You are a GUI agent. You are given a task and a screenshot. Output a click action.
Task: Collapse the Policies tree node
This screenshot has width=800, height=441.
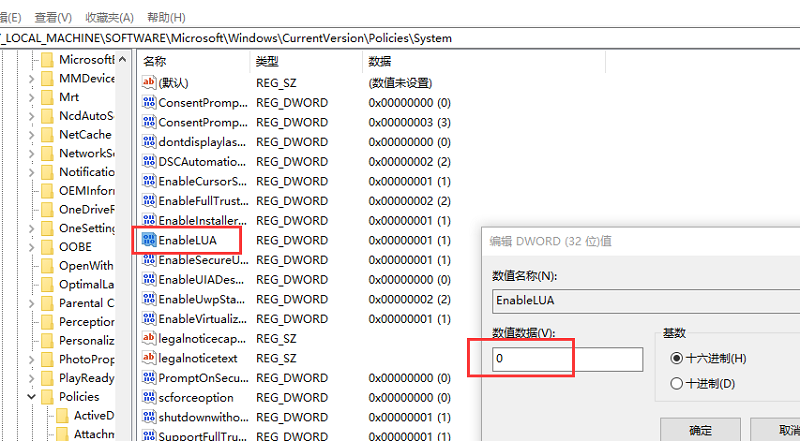[31, 397]
